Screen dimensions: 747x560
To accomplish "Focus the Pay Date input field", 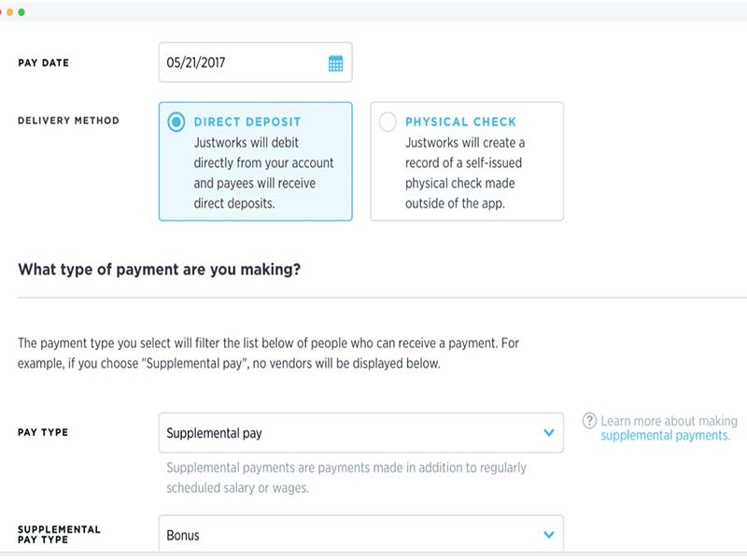I will (243, 63).
